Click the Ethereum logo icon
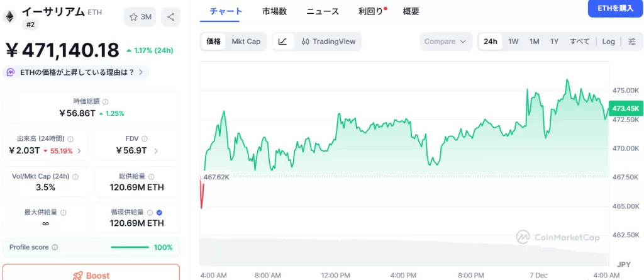Viewport: 644px width, 280px height. pos(10,17)
